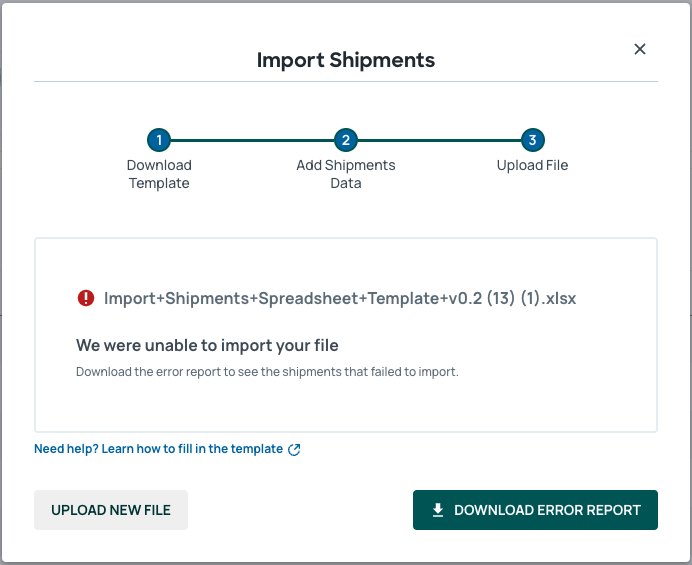Click the red error exclamation icon
692x565 pixels.
pyautogui.click(x=86, y=298)
